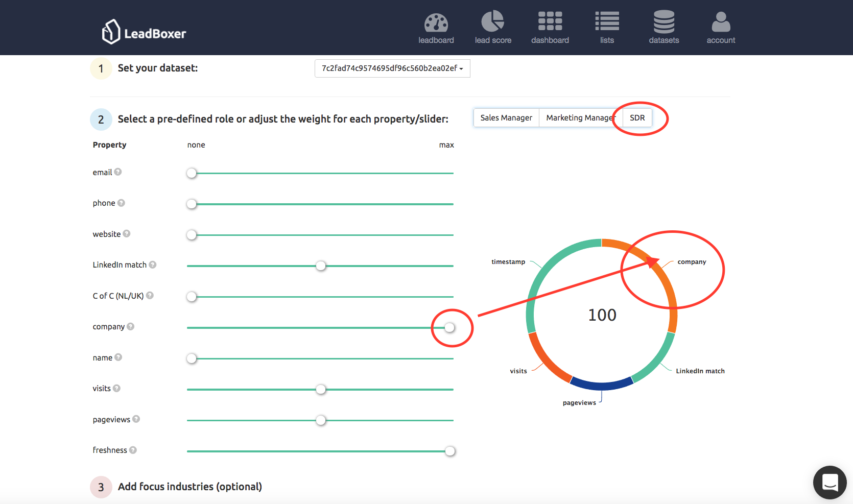Show help for LinkedIn match property
This screenshot has width=853, height=504.
coord(153,265)
